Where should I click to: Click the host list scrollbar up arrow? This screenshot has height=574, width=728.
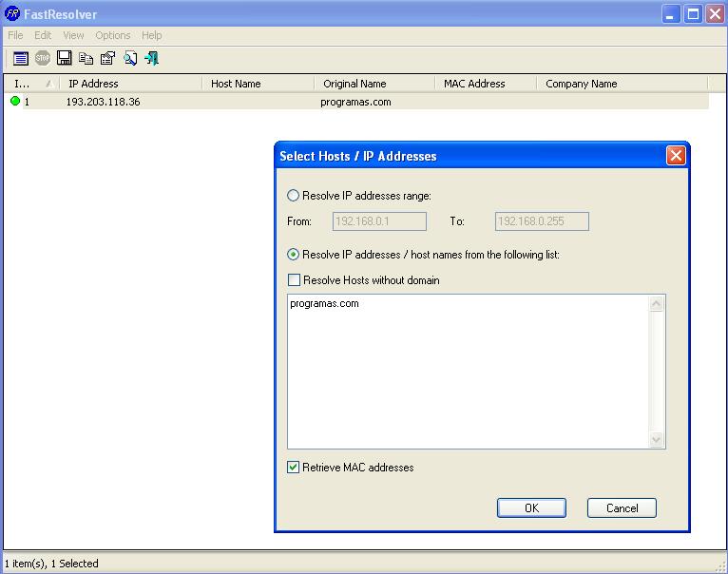click(x=656, y=304)
